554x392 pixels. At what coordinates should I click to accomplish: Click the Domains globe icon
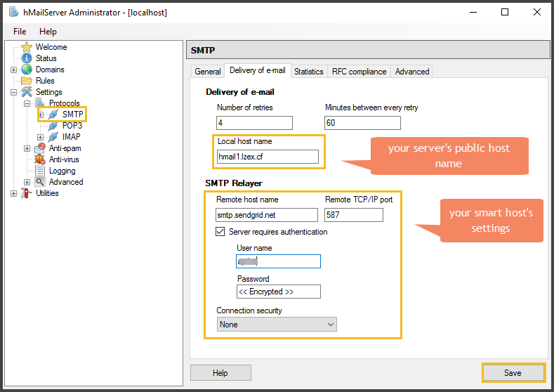pos(27,70)
